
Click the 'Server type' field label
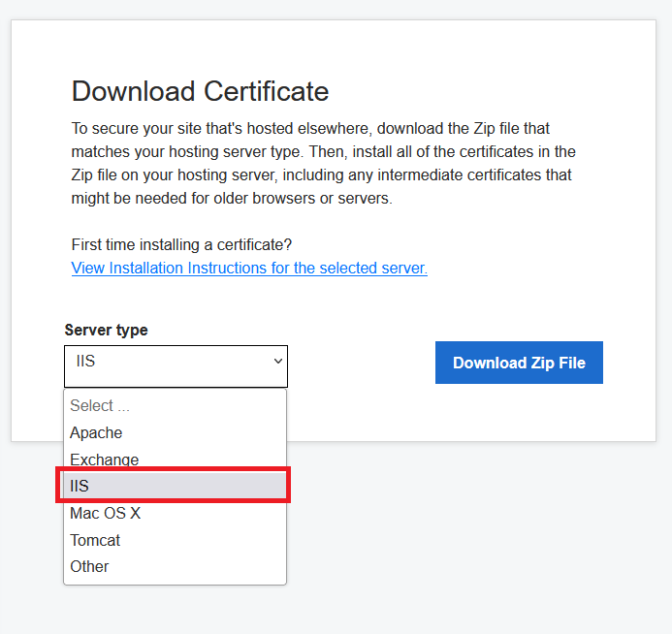[x=106, y=330]
